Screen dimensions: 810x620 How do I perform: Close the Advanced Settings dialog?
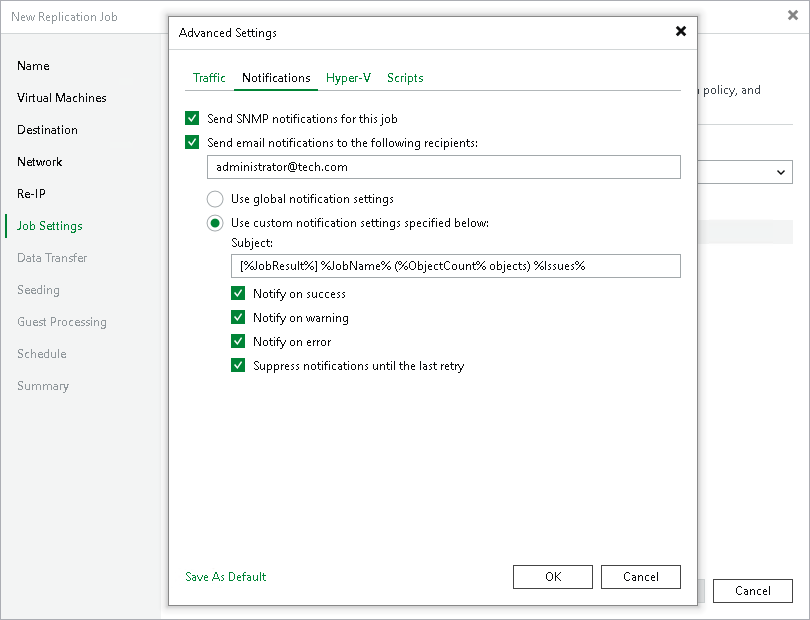681,32
